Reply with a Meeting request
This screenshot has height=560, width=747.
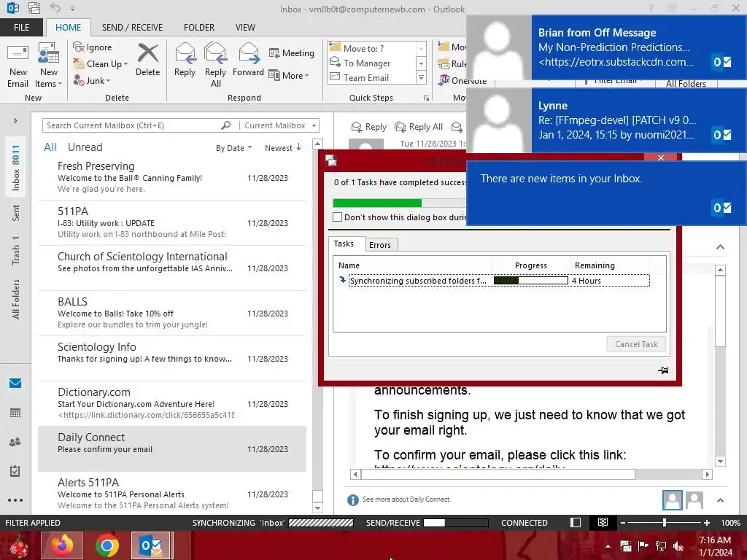coord(292,52)
